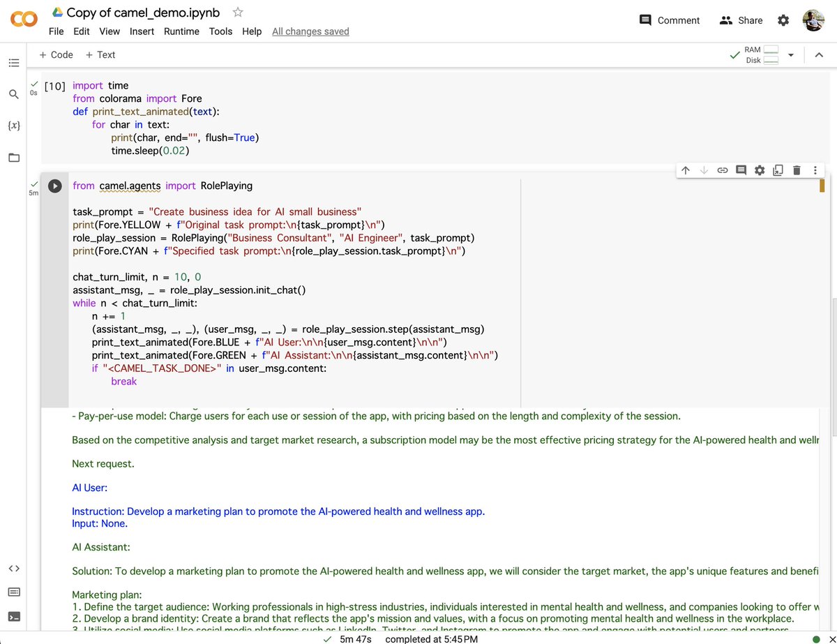Open cell editor settings gear
The image size is (837, 644).
point(760,170)
